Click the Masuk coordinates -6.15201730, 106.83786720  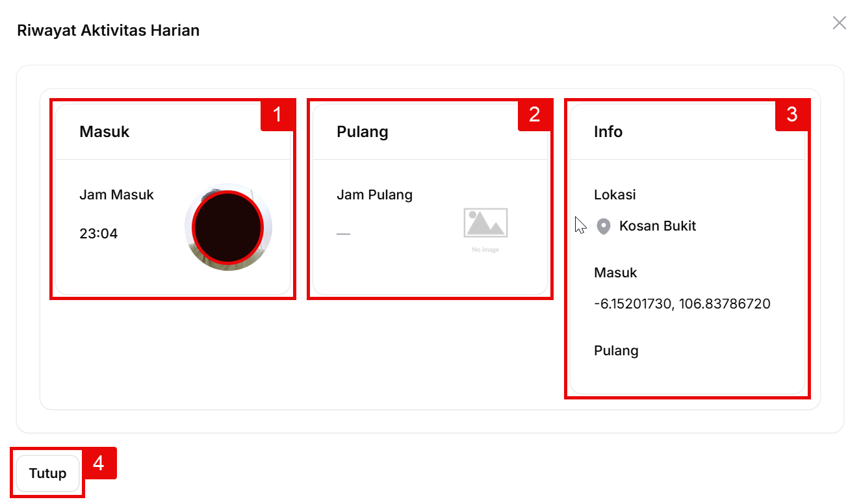pos(682,304)
